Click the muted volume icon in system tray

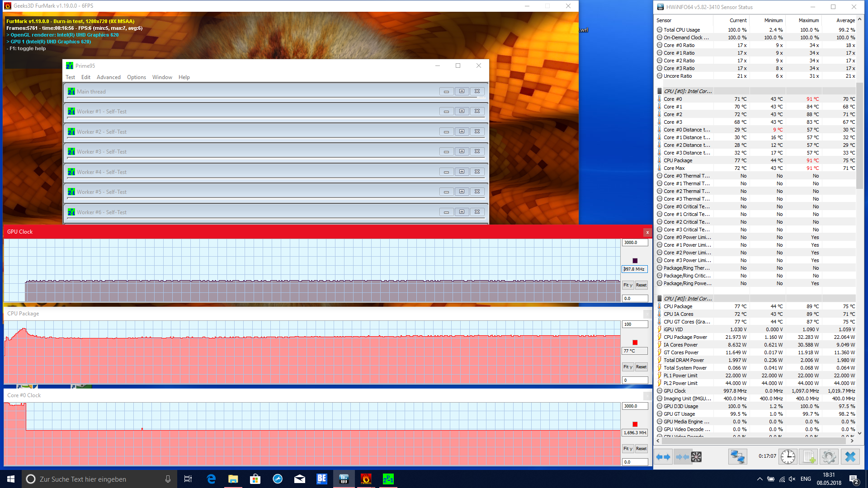click(792, 479)
